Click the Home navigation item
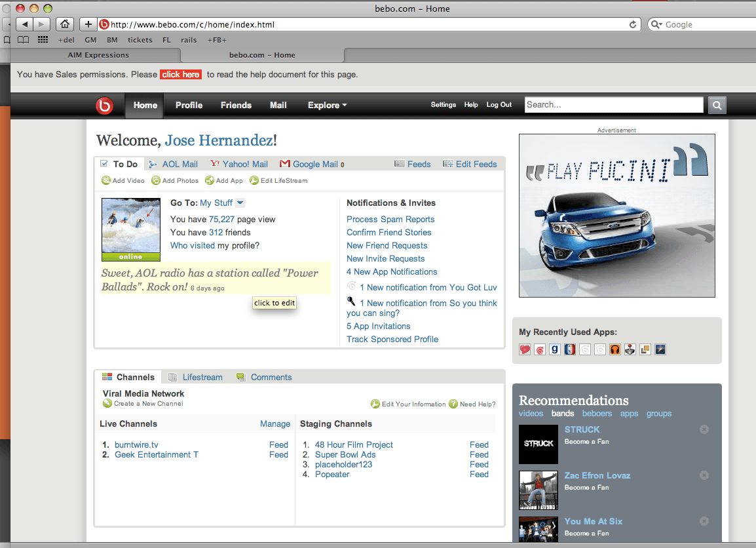Viewport: 756px width, 548px height. point(145,105)
